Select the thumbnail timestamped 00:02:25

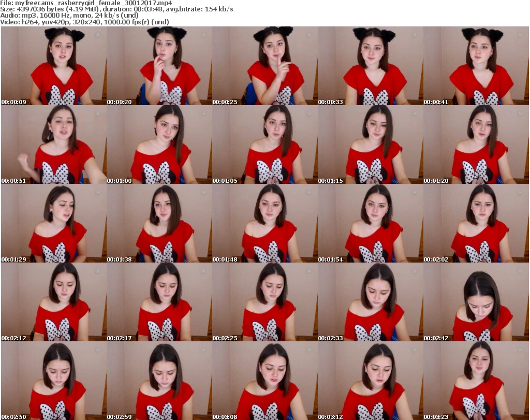coord(264,302)
